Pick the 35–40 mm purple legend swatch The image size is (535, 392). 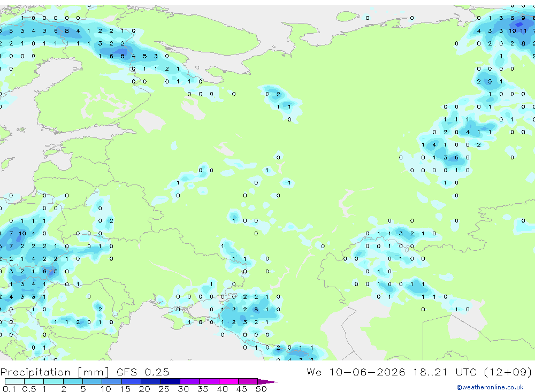209,381
